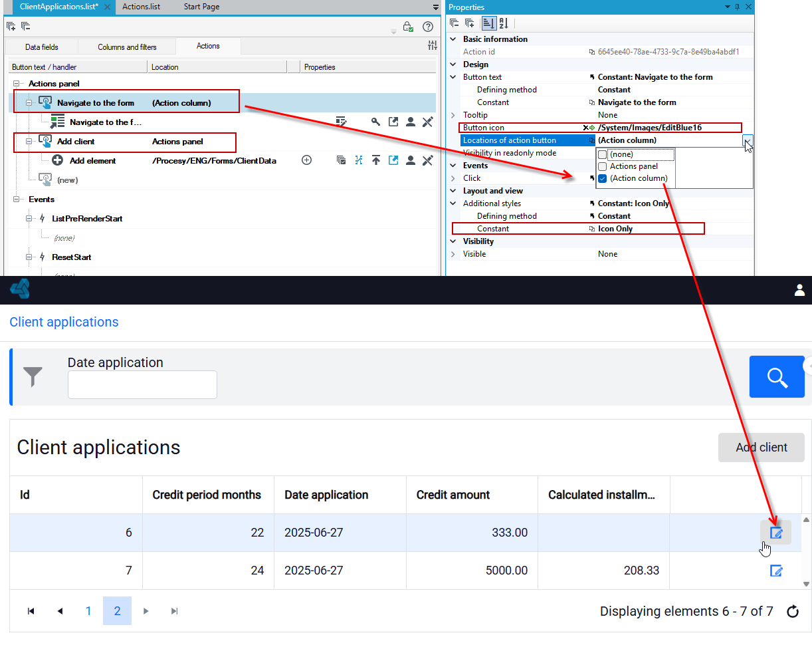Clear the Button icon value with X icon
Viewport: 812px width, 653px height.
585,128
